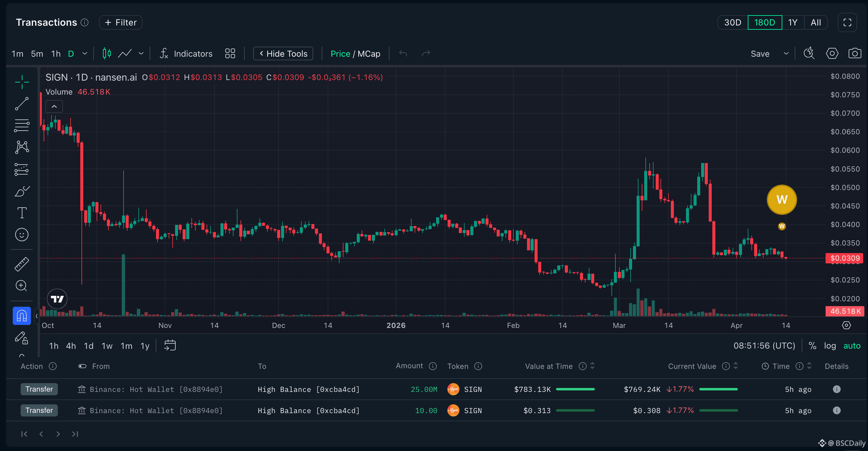Expand the chart style dropdown arrow
This screenshot has width=868, height=451.
point(141,53)
